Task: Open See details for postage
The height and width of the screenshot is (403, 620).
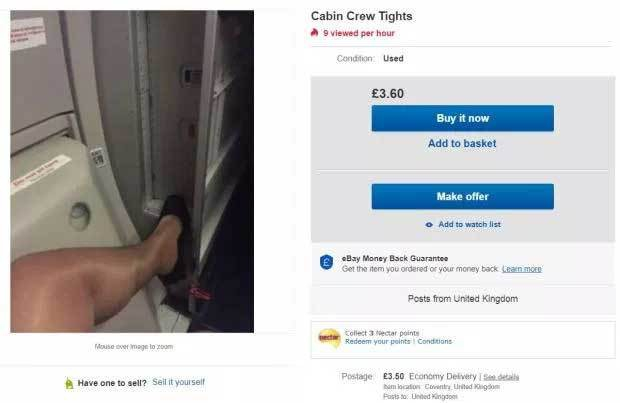Action: tap(501, 377)
